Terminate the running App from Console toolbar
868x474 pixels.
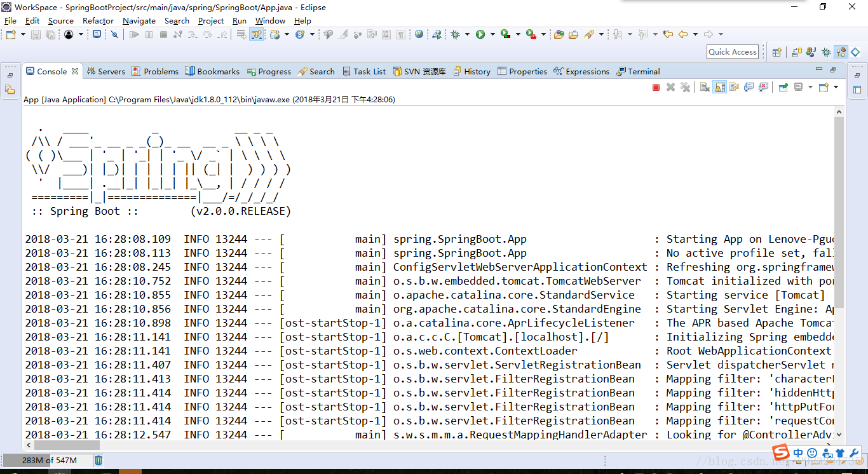click(x=656, y=87)
